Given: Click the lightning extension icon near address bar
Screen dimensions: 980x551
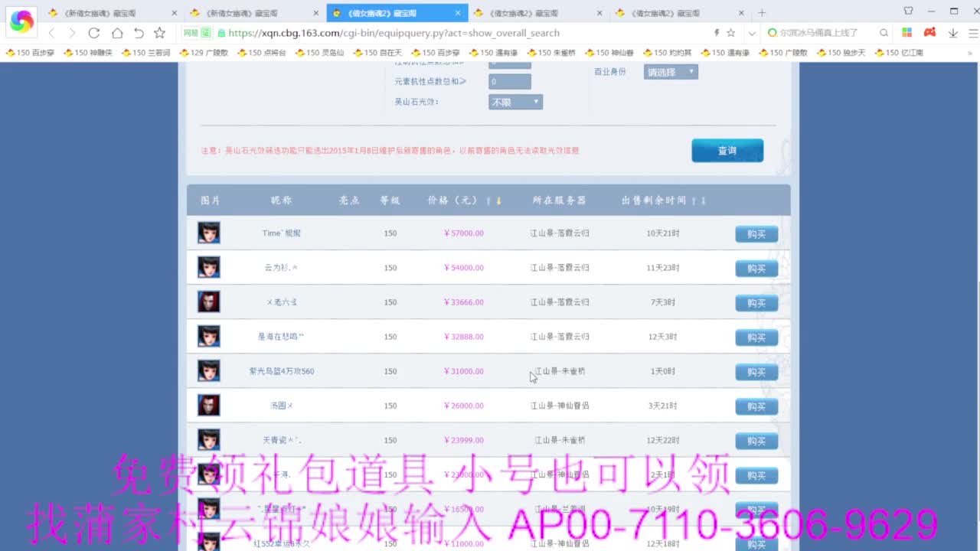Looking at the screenshot, I should [x=717, y=33].
